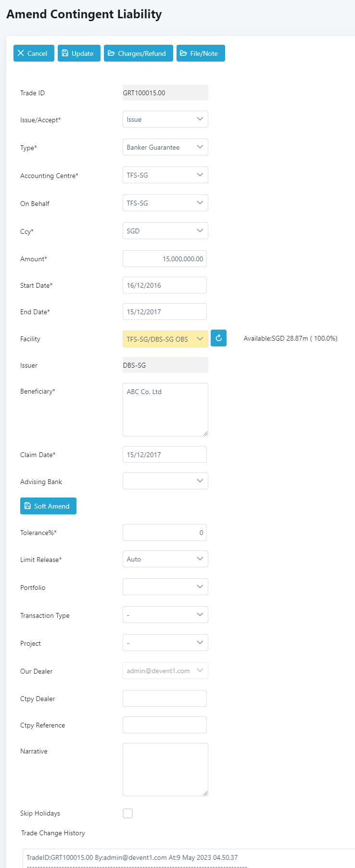
Task: Open the Limit Release dropdown
Action: [x=165, y=559]
